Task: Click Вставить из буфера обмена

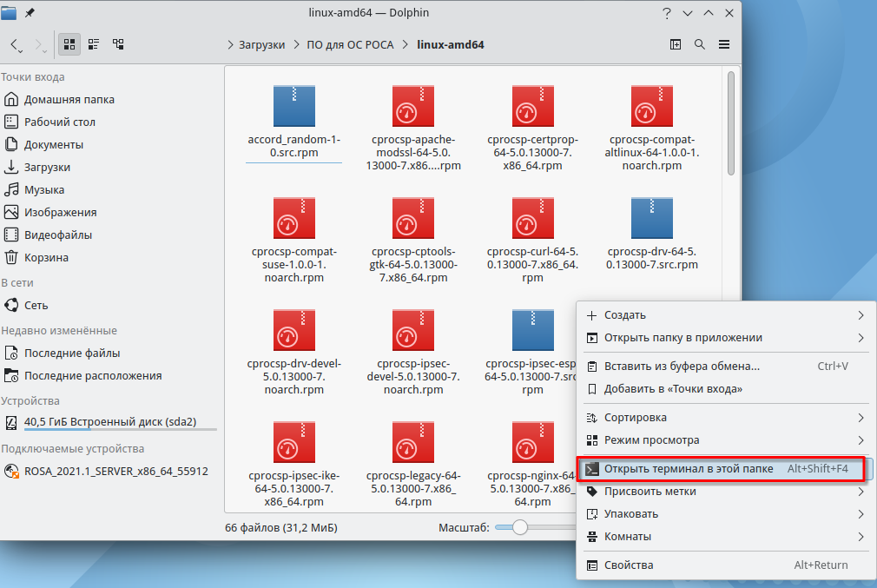Action: 682,367
